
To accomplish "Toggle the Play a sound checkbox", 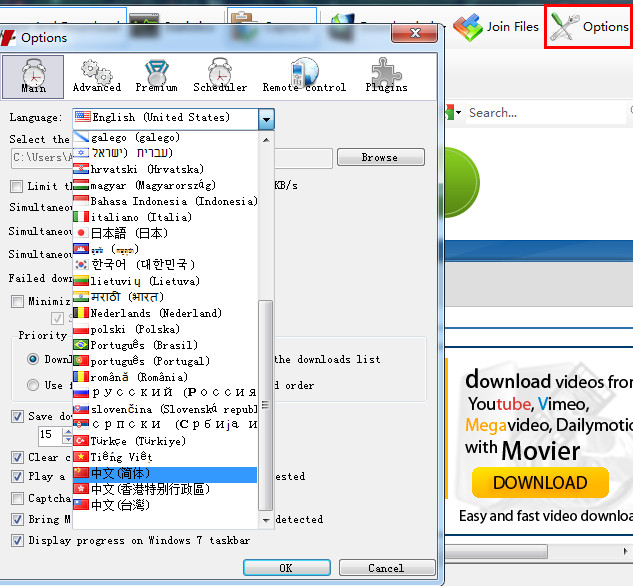I will (17, 477).
